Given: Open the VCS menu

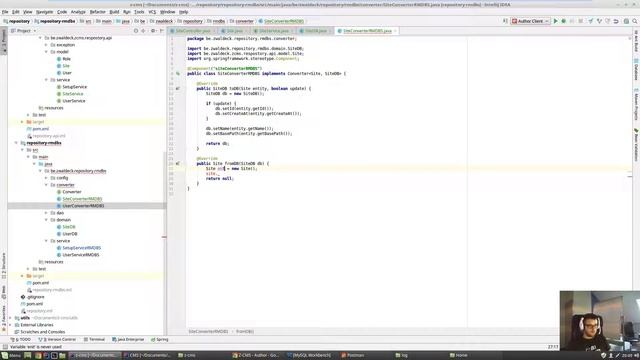Looking at the screenshot, I should pyautogui.click(x=152, y=12).
